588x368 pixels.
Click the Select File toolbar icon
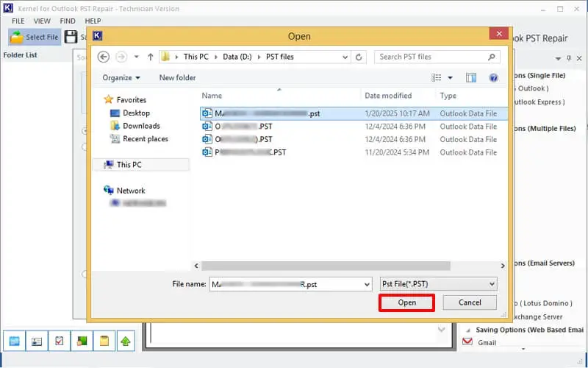click(16, 38)
